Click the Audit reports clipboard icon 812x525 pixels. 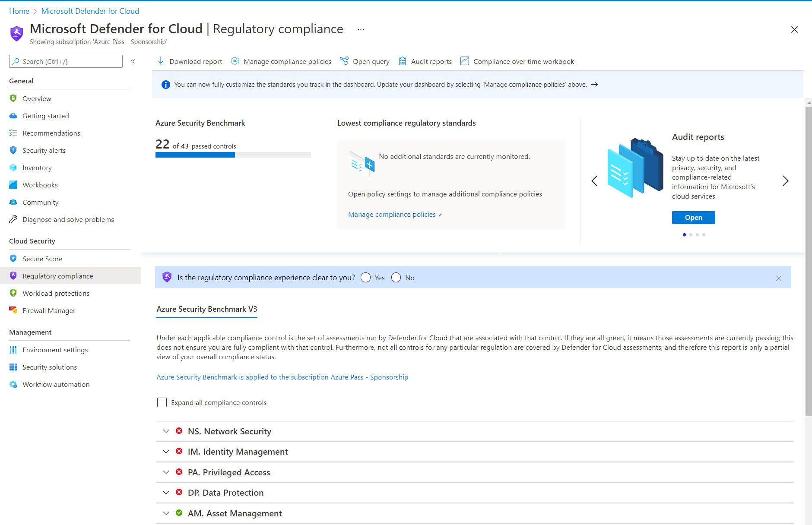(403, 61)
